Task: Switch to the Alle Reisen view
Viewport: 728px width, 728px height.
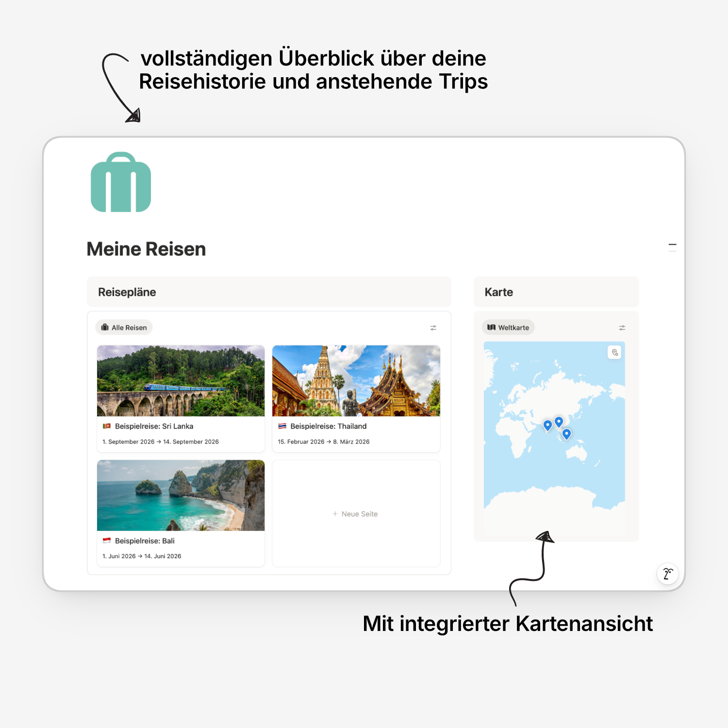Action: (x=124, y=328)
